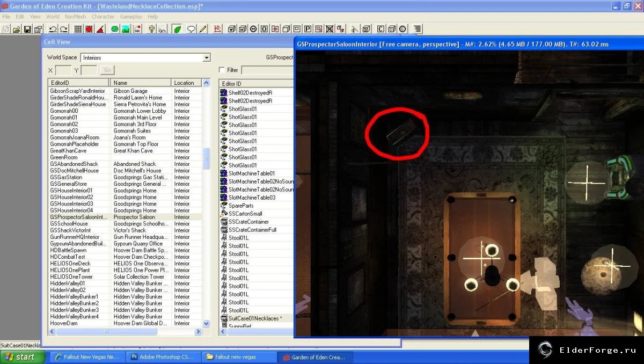Click the green globe world icon

(115, 29)
